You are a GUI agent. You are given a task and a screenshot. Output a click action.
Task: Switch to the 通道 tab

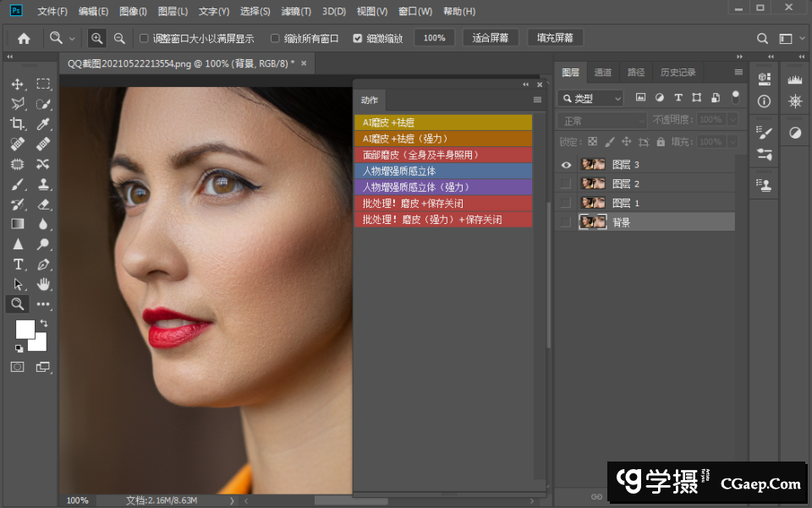(603, 73)
